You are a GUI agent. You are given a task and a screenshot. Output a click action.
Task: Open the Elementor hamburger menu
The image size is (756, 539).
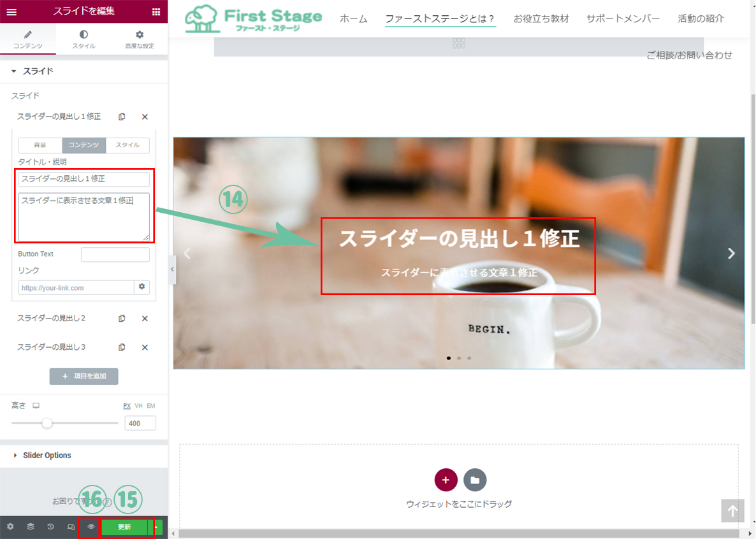pos(11,11)
